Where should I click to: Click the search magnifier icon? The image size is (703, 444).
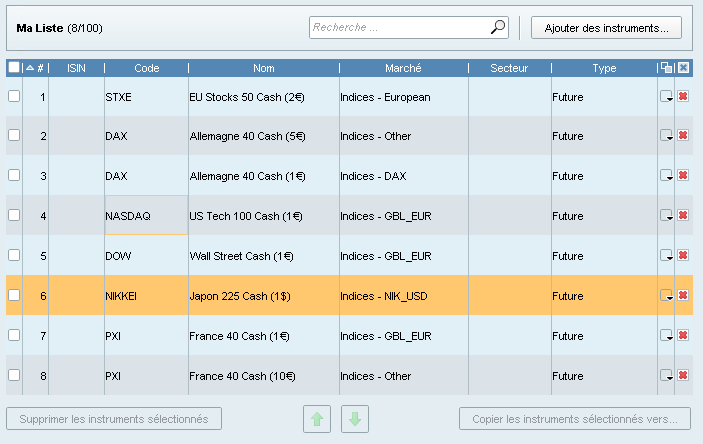click(498, 28)
